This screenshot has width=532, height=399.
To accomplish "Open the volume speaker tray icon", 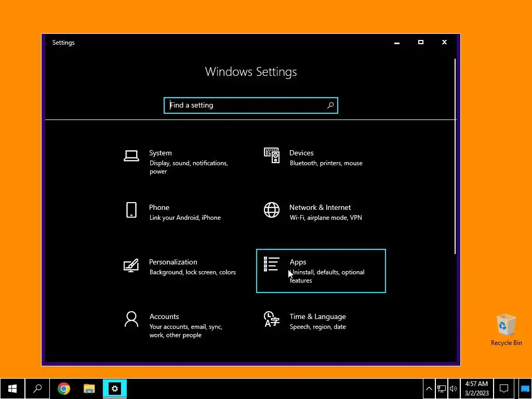I will click(x=453, y=389).
